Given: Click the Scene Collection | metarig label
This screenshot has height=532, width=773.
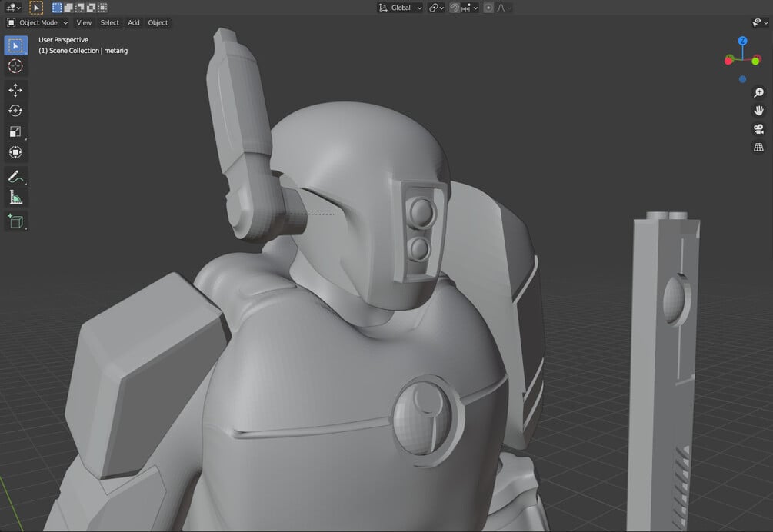Looking at the screenshot, I should click(83, 51).
